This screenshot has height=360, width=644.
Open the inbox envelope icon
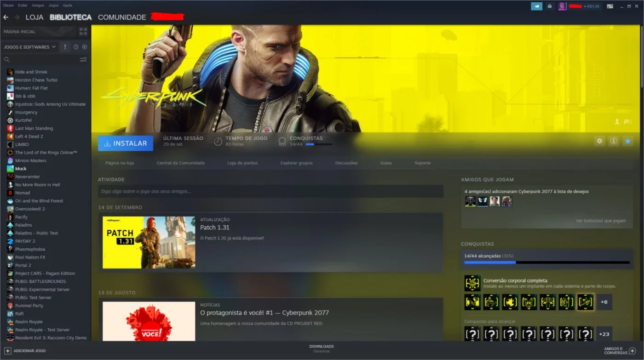click(x=550, y=6)
